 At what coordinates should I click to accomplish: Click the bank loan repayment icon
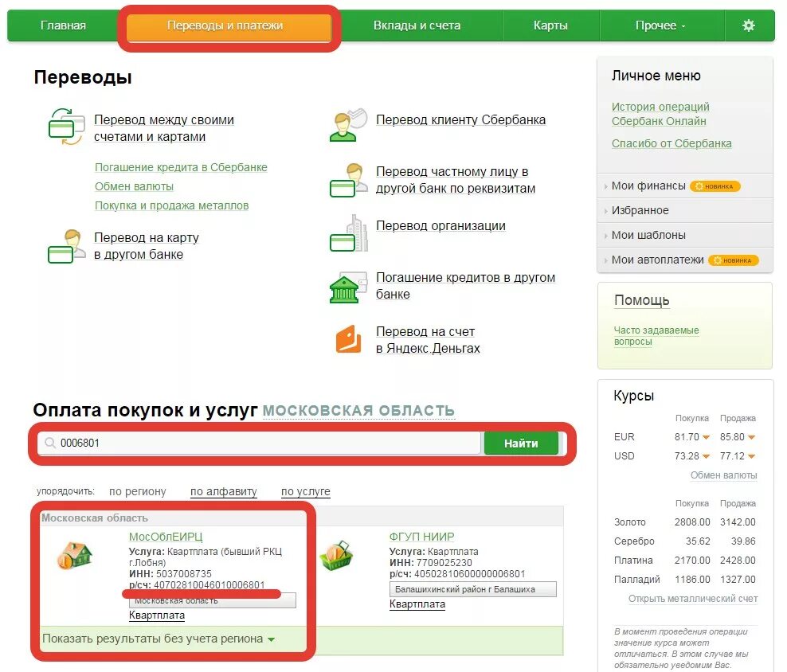(x=348, y=287)
